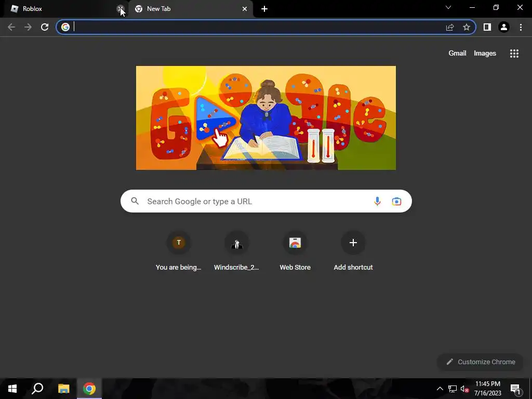Switch to the Roblox tab
The width and height of the screenshot is (532, 399).
[x=64, y=9]
